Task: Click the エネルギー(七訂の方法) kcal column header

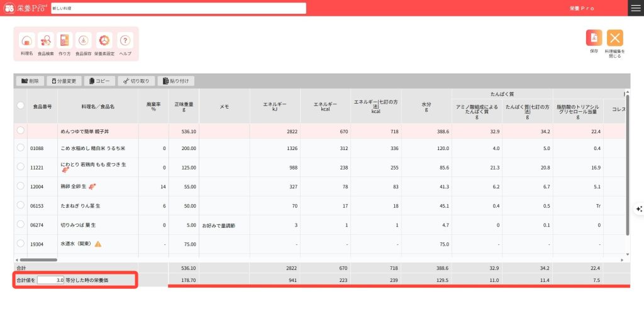Action: tap(376, 106)
